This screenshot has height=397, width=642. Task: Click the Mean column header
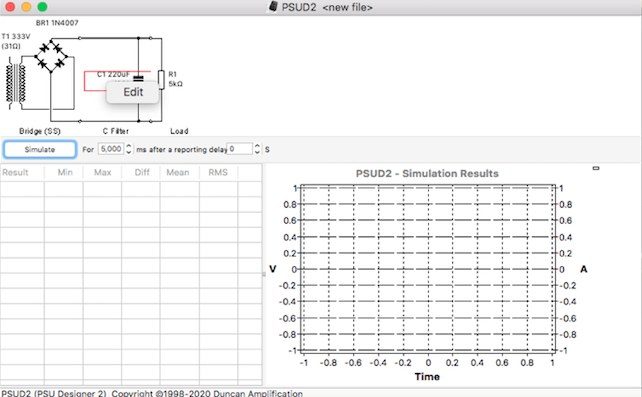click(178, 172)
